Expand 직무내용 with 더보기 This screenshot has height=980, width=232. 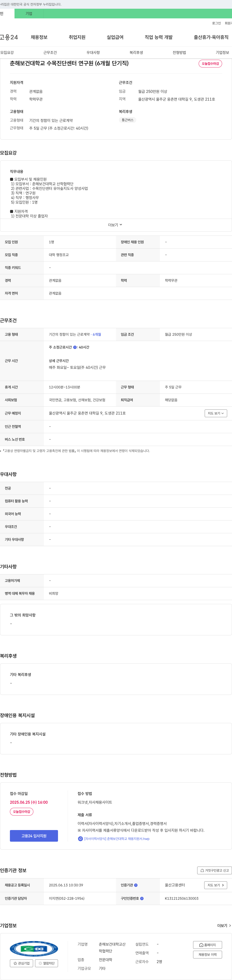click(115, 225)
